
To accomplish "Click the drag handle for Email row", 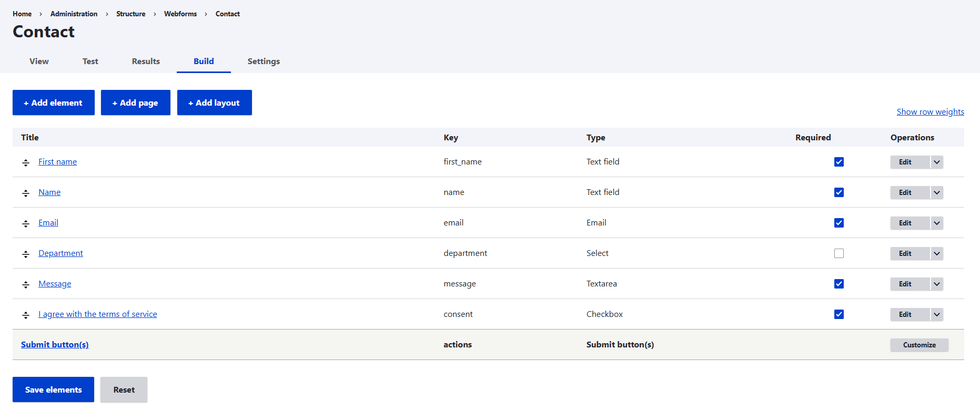I will pos(26,224).
